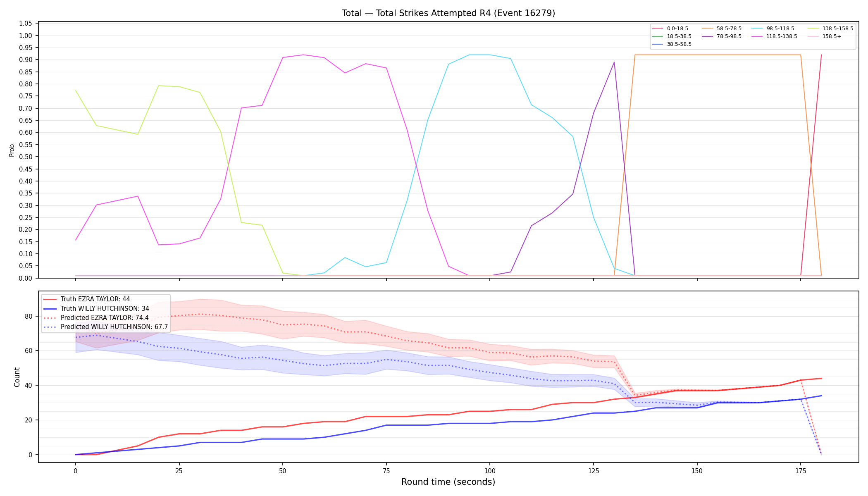Click the 40 tick on Count axis
Screen dimensions: 868x496
[x=29, y=386]
